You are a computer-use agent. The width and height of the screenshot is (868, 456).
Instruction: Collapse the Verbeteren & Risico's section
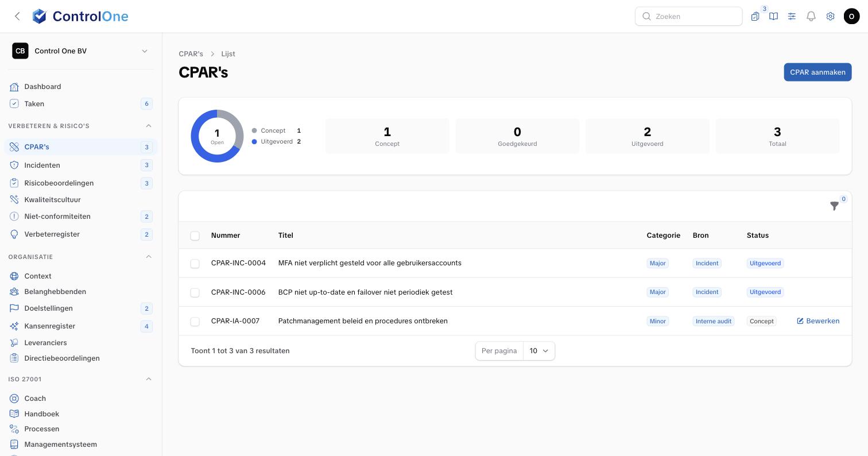tap(149, 126)
